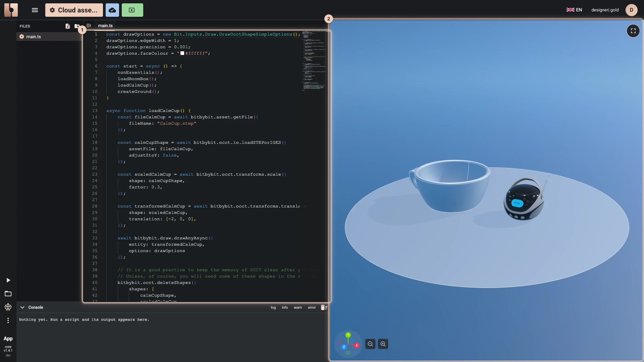Click the blue cloud saved button
Viewport: 644px width, 362px height.
[x=112, y=10]
